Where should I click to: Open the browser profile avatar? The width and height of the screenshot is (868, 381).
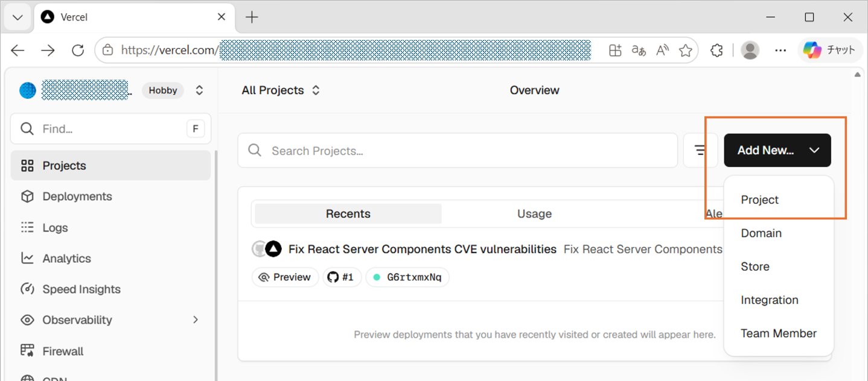point(750,51)
